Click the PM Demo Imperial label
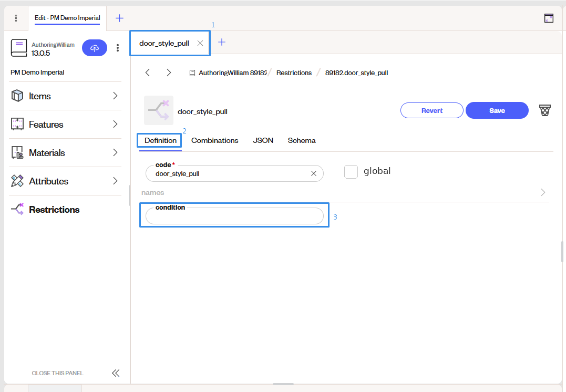Viewport: 566px width, 392px height. click(x=37, y=72)
